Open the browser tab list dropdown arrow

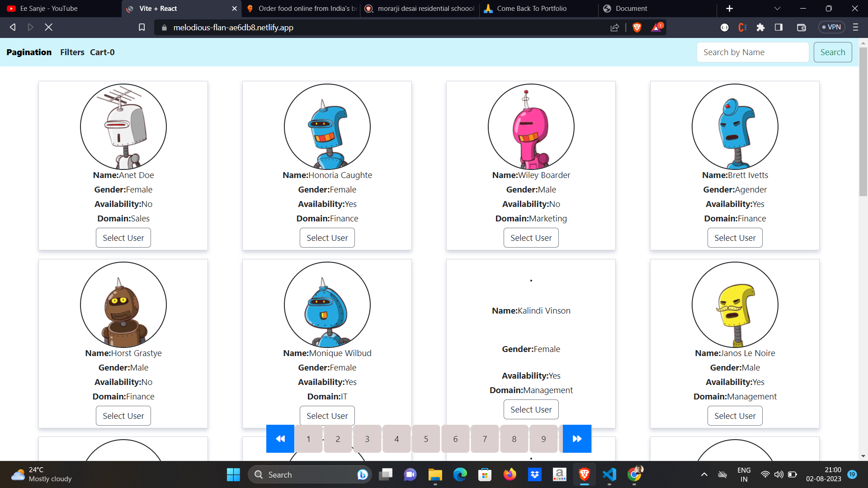tap(777, 8)
